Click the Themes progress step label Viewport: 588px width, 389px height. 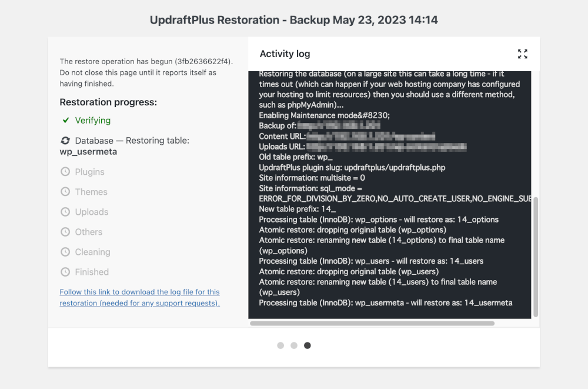(91, 192)
